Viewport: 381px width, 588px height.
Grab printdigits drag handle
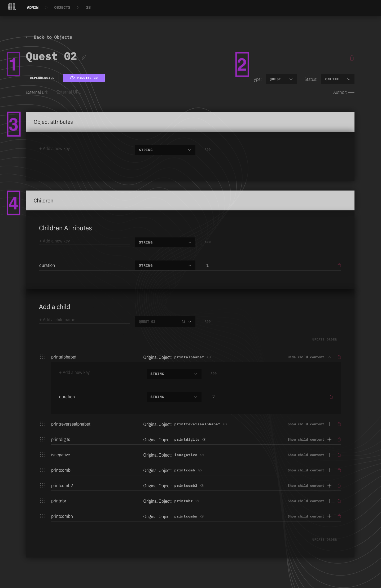pyautogui.click(x=42, y=439)
